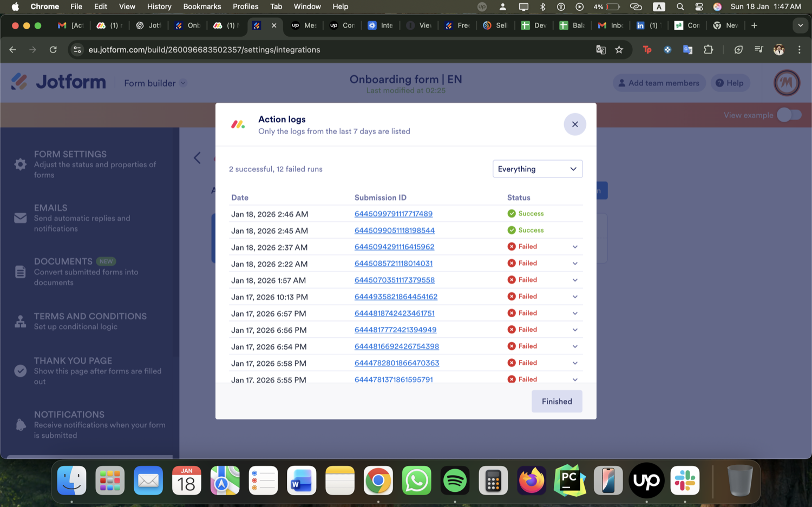Open Spotlight search in menu bar
The height and width of the screenshot is (507, 812).
pos(680,6)
